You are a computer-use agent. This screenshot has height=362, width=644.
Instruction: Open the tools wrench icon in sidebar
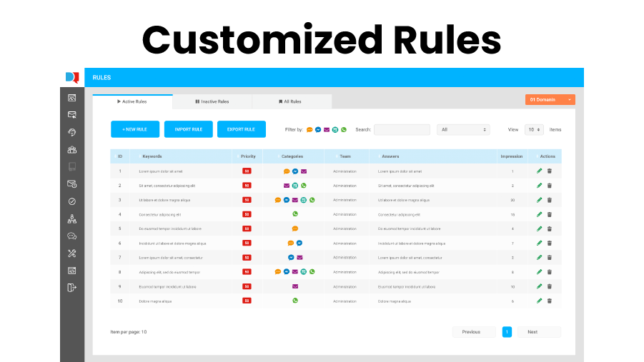[x=71, y=253]
